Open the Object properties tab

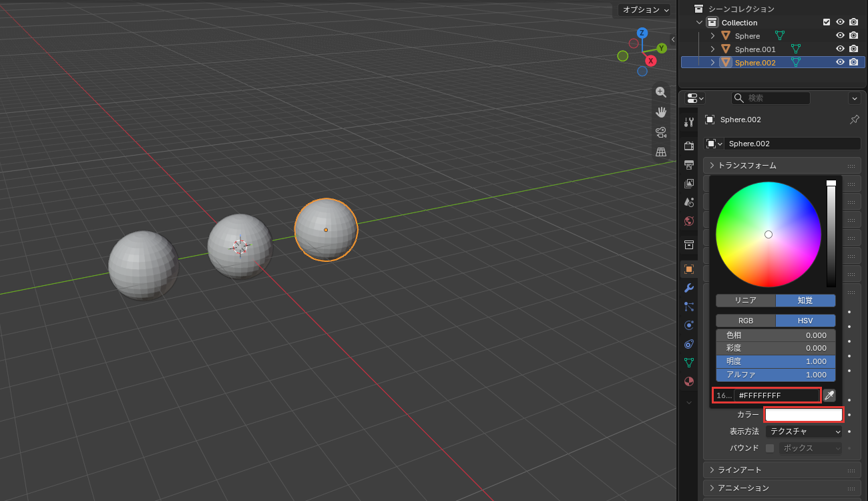click(x=689, y=269)
